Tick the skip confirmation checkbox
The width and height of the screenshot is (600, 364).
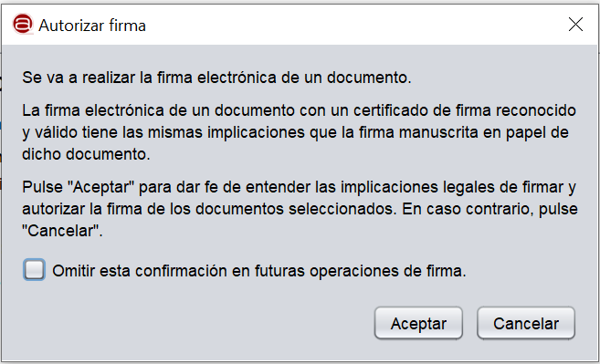[35, 270]
